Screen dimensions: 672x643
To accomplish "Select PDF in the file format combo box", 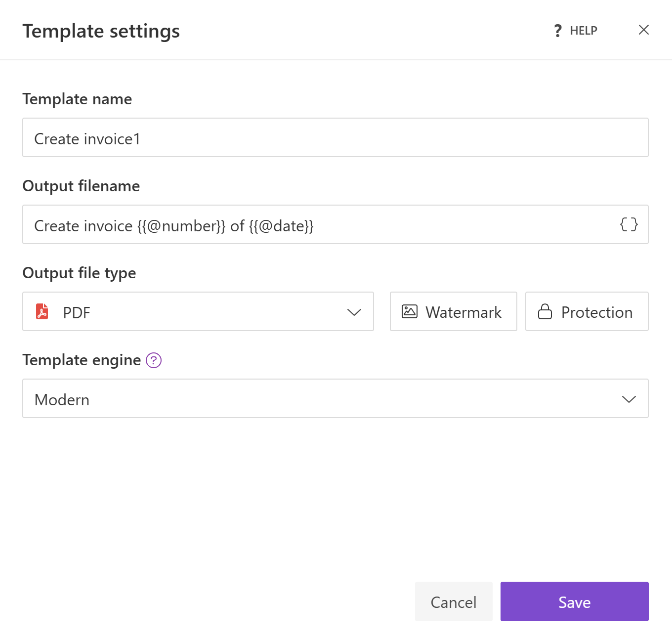I will tap(198, 312).
